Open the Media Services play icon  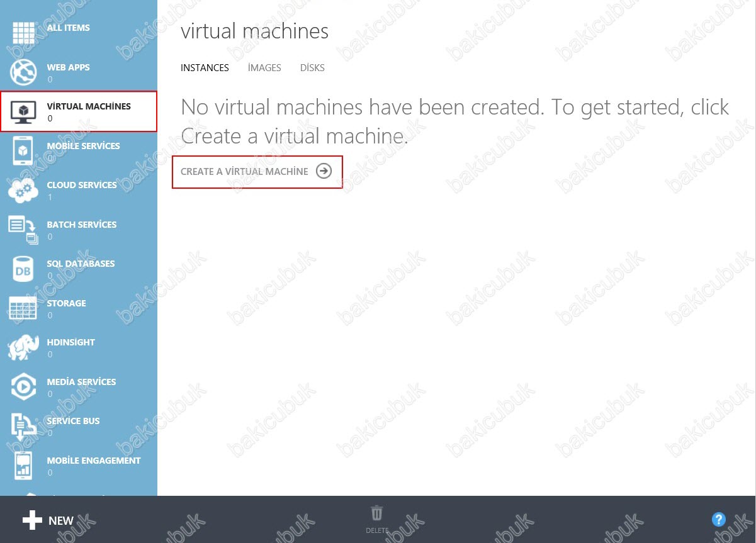coord(23,388)
